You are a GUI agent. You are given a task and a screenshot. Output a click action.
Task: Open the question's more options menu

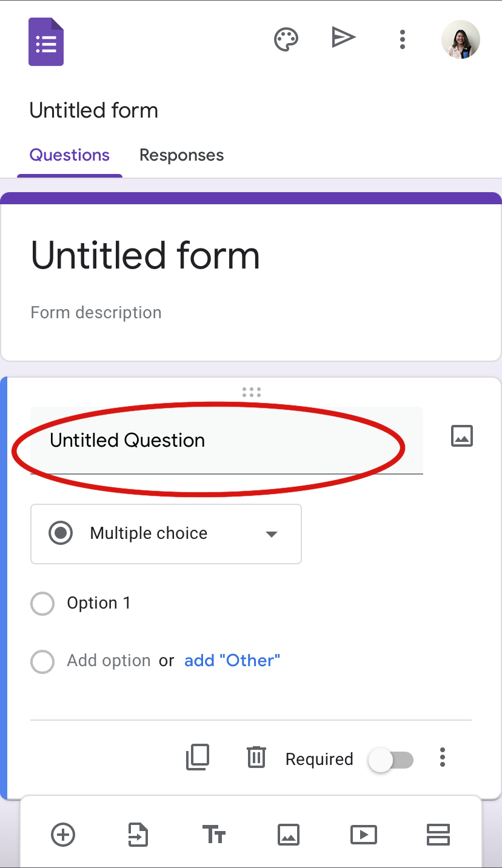pyautogui.click(x=443, y=758)
